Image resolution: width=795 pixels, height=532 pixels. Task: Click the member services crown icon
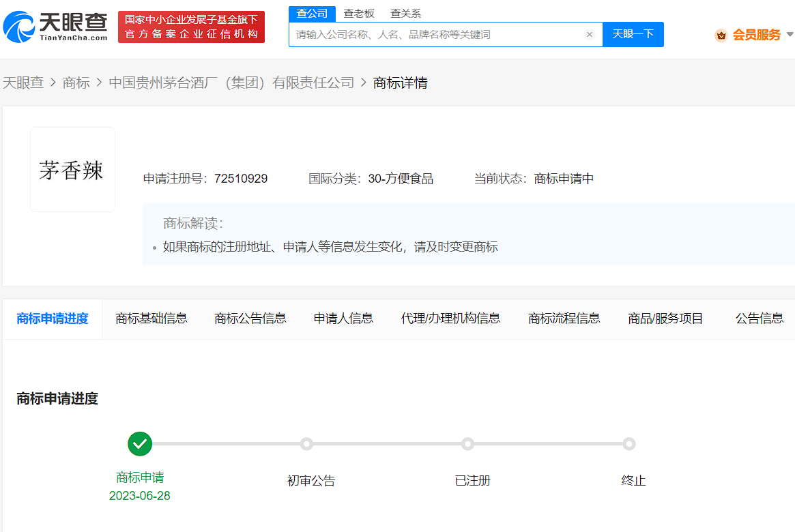721,35
